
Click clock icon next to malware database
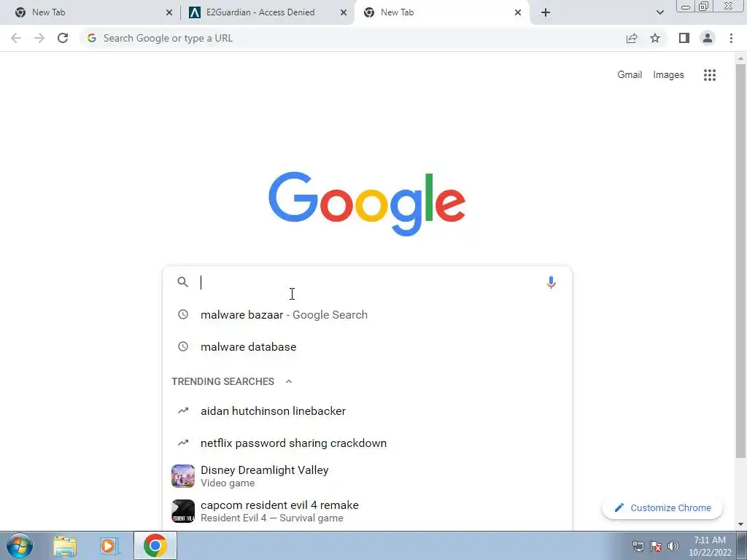click(183, 346)
